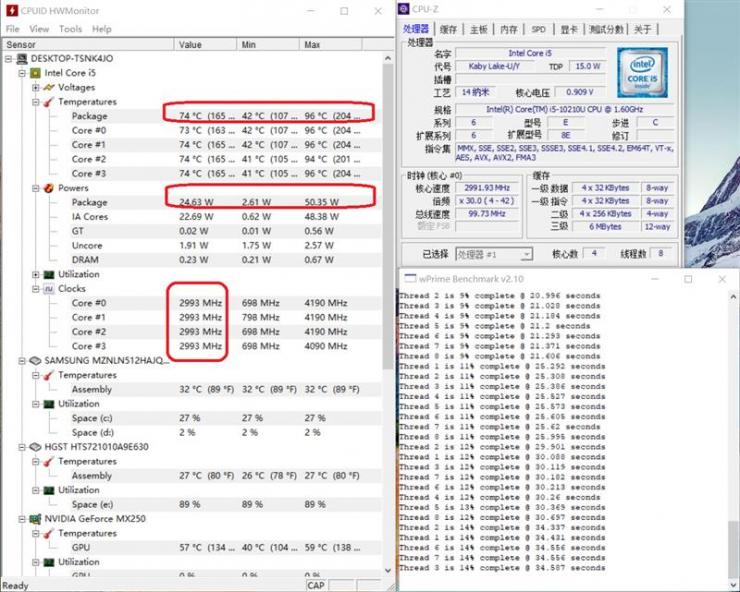Open the View menu in HWMonitor

[x=39, y=29]
